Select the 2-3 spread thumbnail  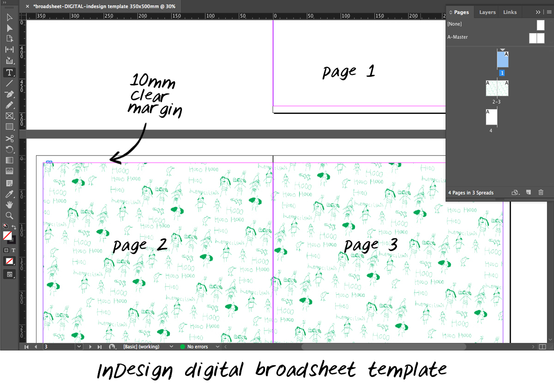(496, 89)
